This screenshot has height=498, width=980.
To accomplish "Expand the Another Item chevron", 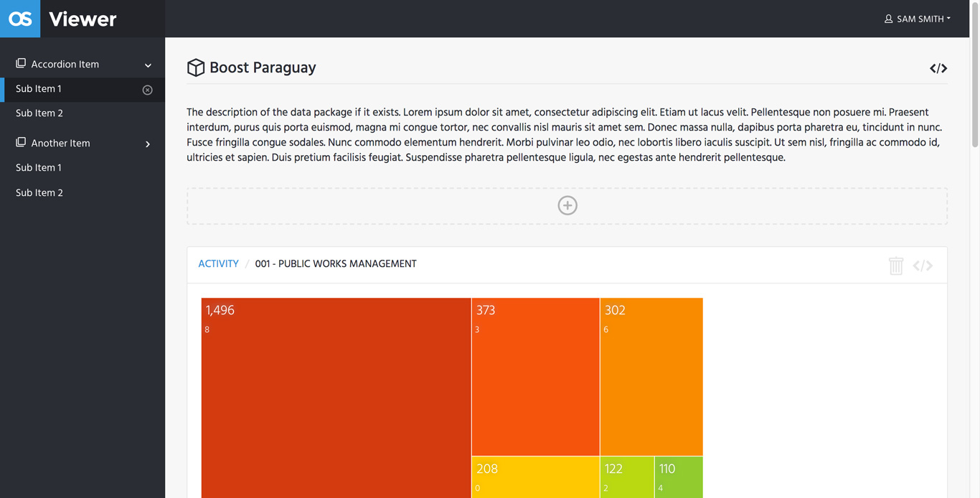I will point(148,144).
